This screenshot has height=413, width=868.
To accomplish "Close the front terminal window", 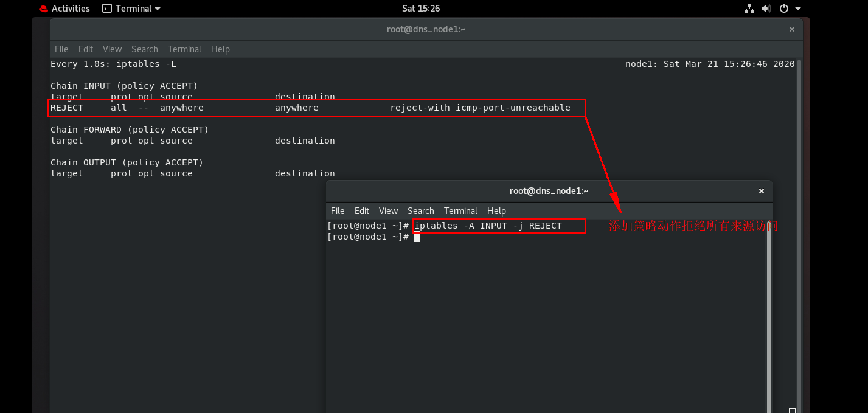I will [761, 191].
